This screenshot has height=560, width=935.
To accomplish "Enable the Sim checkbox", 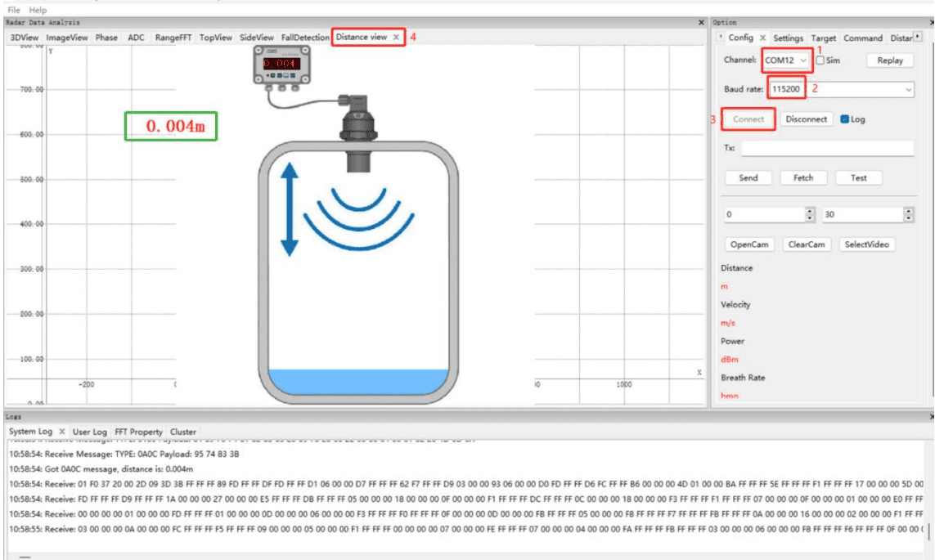I will click(x=820, y=60).
